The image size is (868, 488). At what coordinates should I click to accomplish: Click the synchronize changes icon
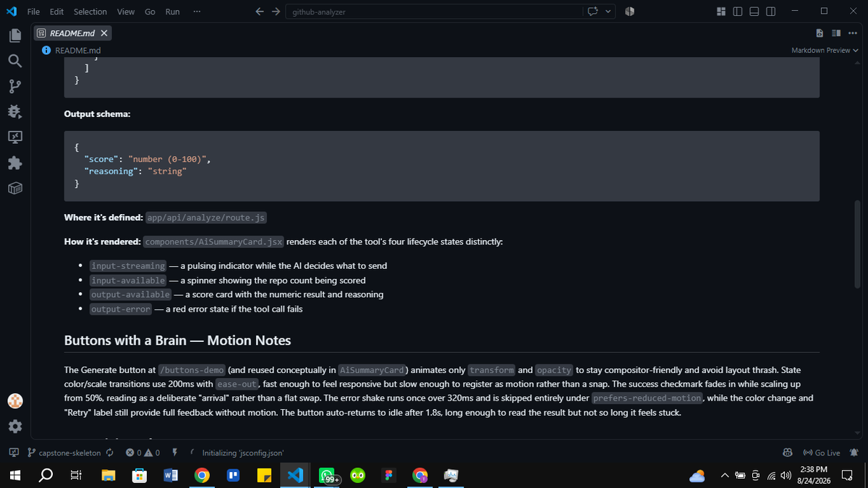pos(109,453)
